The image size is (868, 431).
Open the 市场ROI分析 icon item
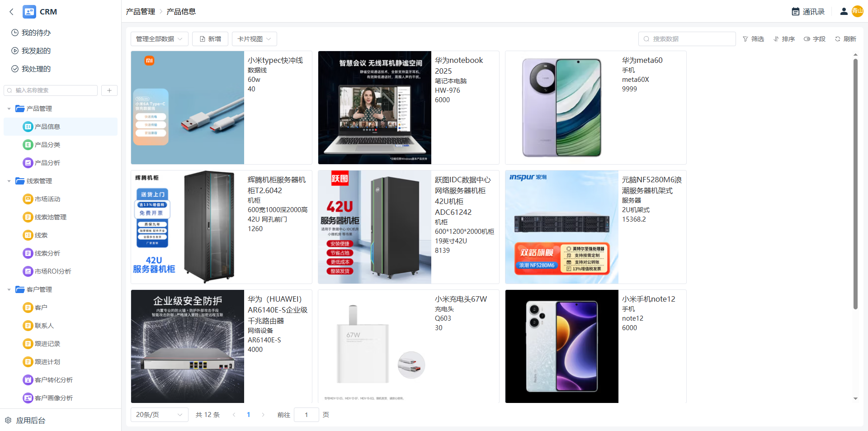tap(28, 271)
